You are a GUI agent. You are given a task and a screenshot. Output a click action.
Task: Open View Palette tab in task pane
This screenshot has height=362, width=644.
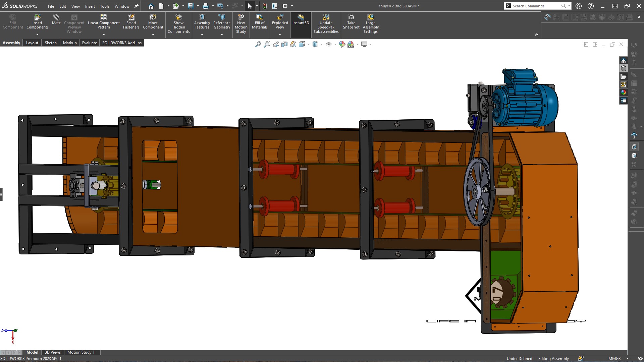tap(624, 85)
